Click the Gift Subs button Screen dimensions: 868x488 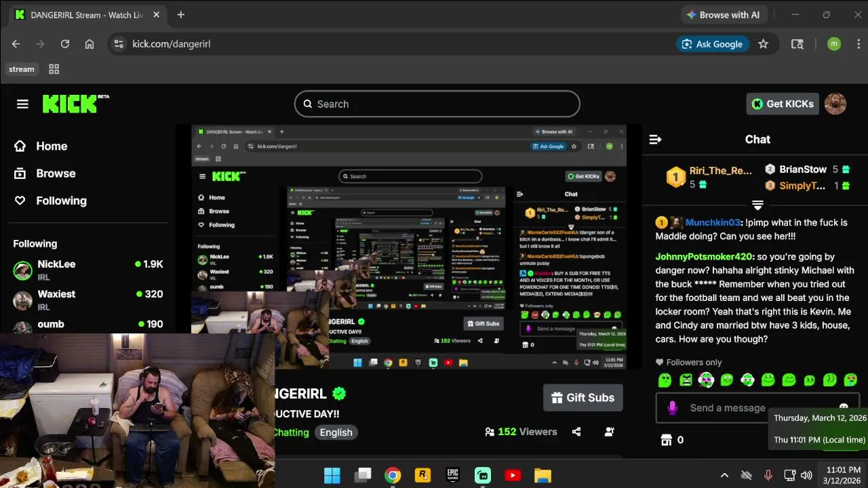coord(583,398)
